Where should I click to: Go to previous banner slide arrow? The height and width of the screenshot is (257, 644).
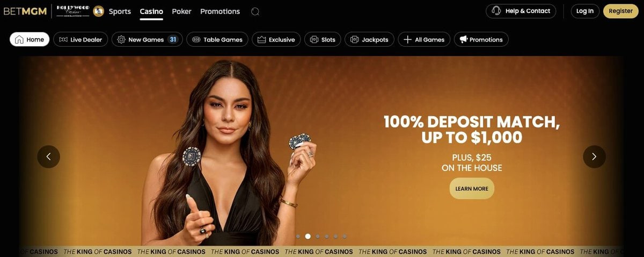pyautogui.click(x=49, y=156)
